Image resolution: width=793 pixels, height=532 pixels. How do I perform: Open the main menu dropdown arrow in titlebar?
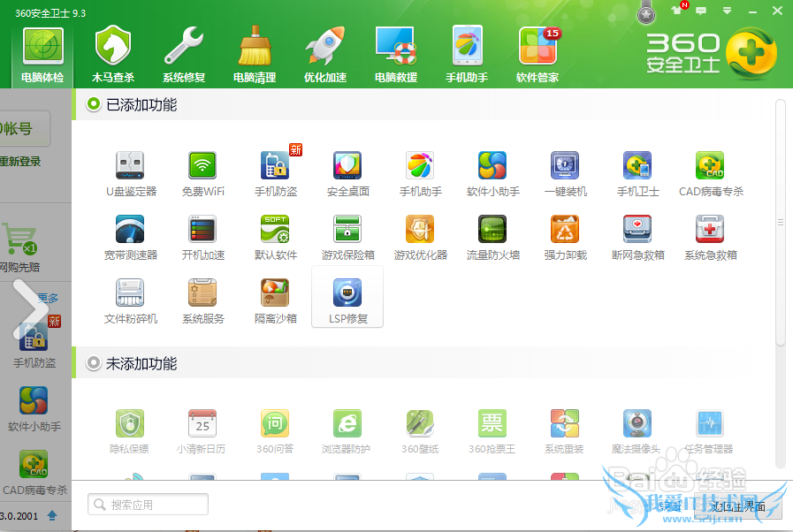click(727, 11)
